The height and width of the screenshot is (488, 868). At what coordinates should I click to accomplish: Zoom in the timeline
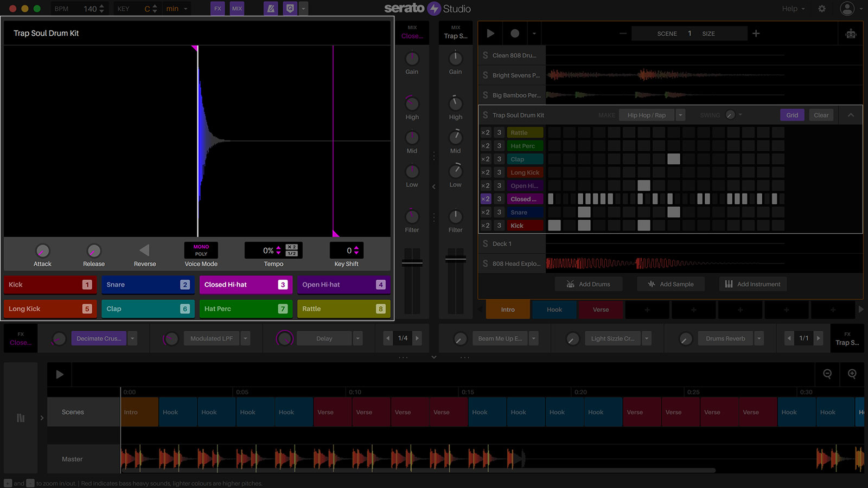852,374
